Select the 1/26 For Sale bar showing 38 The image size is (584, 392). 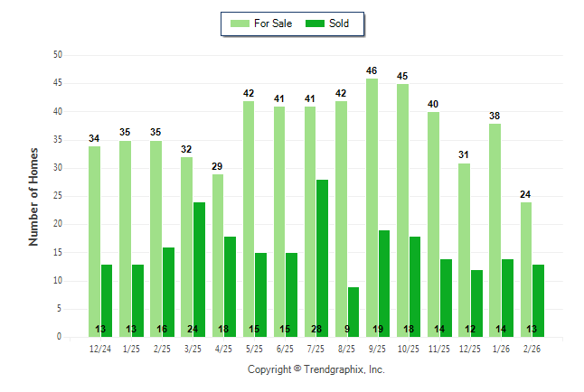click(495, 230)
